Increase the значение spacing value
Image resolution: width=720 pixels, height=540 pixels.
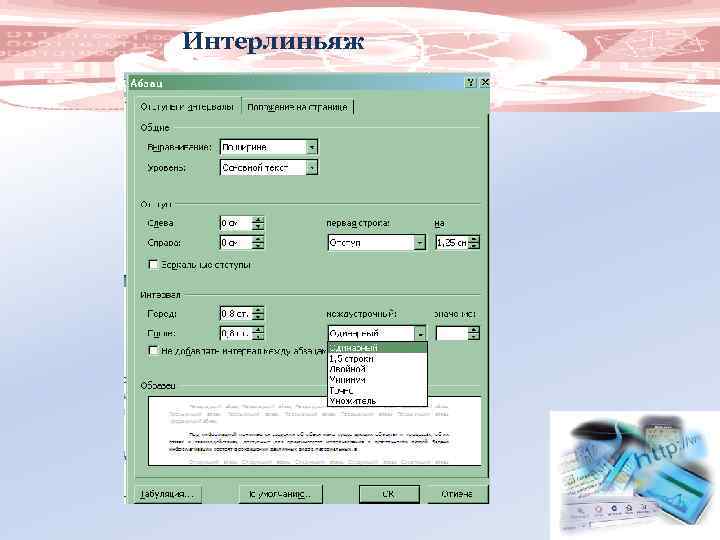tap(474, 330)
